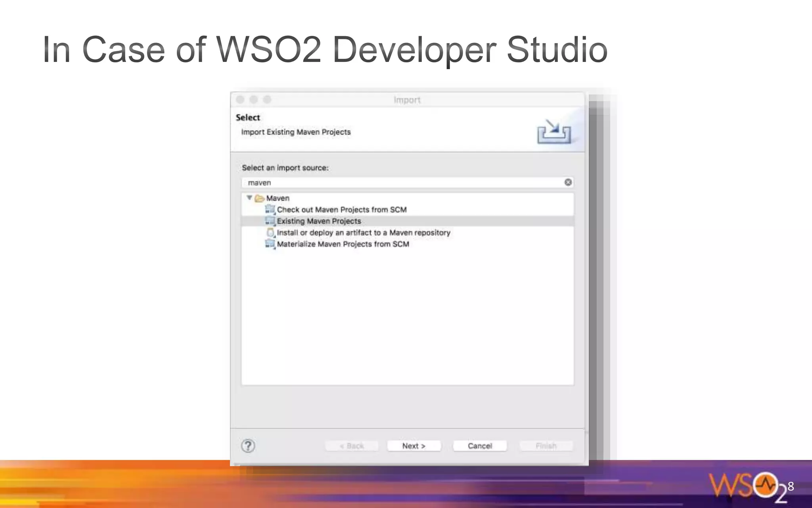Viewport: 812px width, 508px height.
Task: Select Install or deploy an artifact entry
Action: [363, 233]
